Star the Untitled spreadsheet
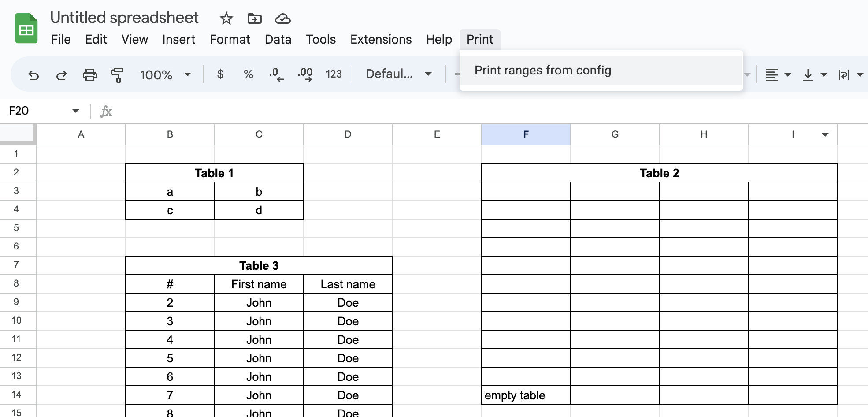Screen dimensions: 868x417 click(x=226, y=19)
